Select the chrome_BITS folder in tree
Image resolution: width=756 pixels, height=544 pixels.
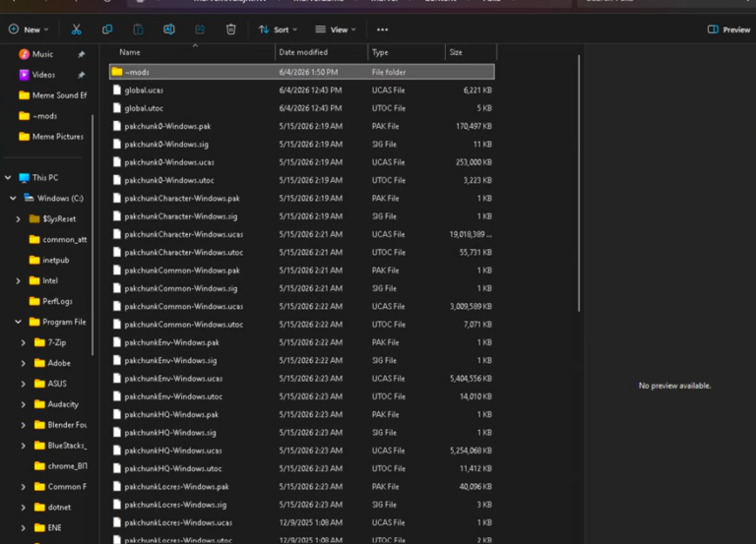pyautogui.click(x=61, y=466)
